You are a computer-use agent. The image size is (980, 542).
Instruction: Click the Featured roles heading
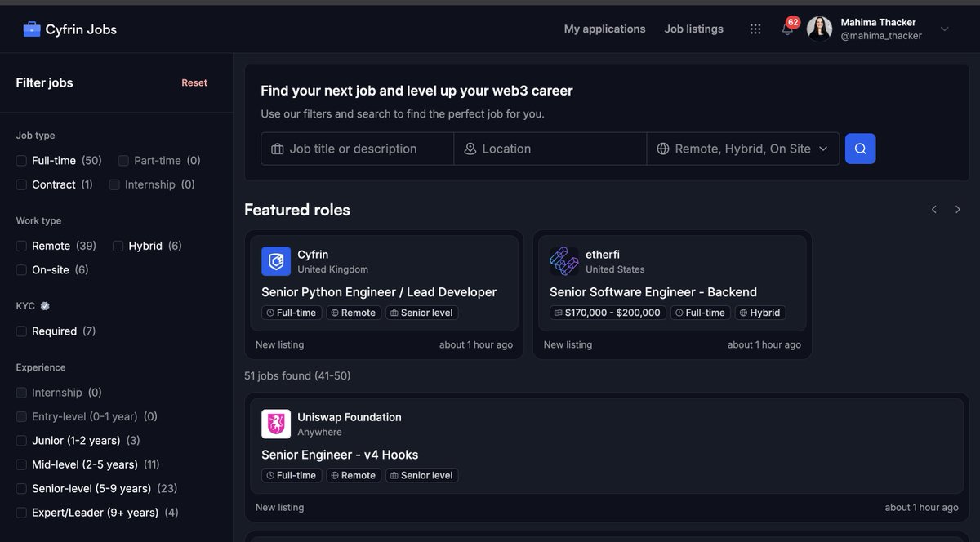coord(297,210)
